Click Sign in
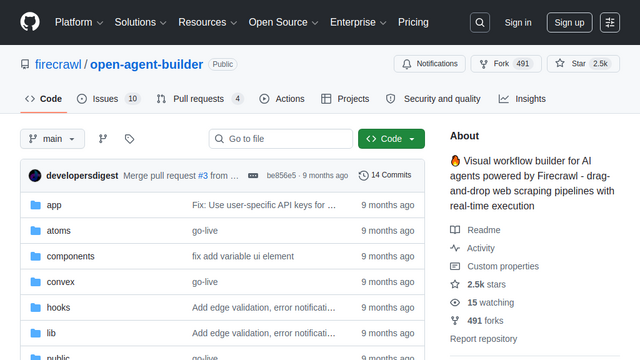 pos(518,22)
